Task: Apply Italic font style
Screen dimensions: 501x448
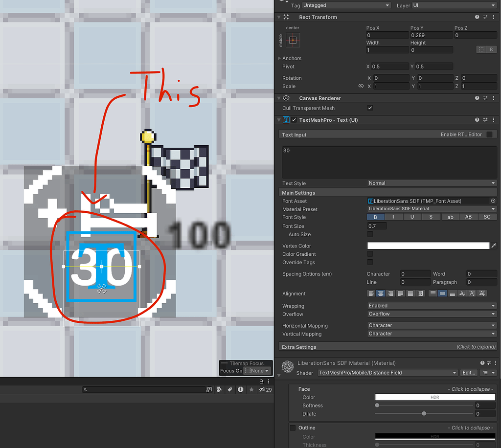Action: pyautogui.click(x=394, y=217)
